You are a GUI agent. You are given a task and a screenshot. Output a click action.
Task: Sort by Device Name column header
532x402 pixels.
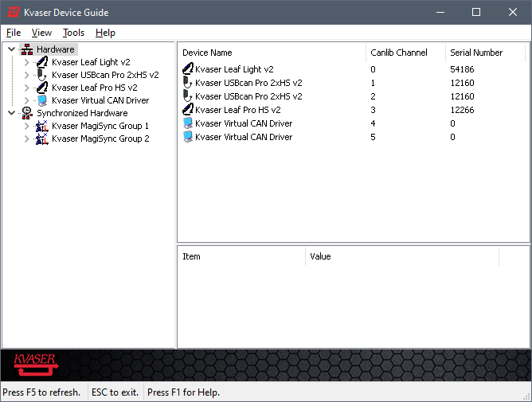pyautogui.click(x=272, y=53)
